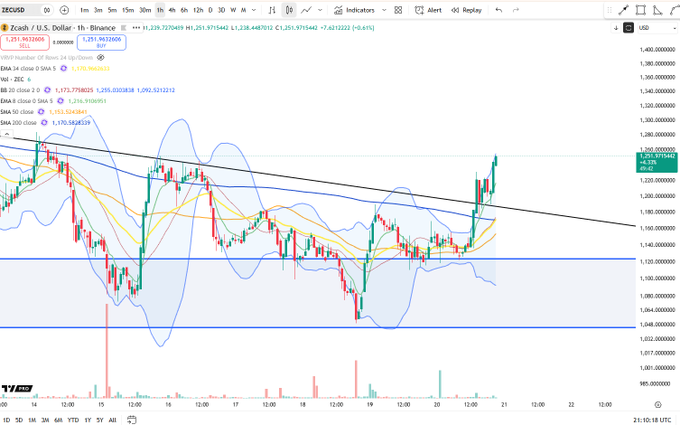The width and height of the screenshot is (680, 425).
Task: Click the Zcash / U.S. Dollar title
Action: pos(41,28)
